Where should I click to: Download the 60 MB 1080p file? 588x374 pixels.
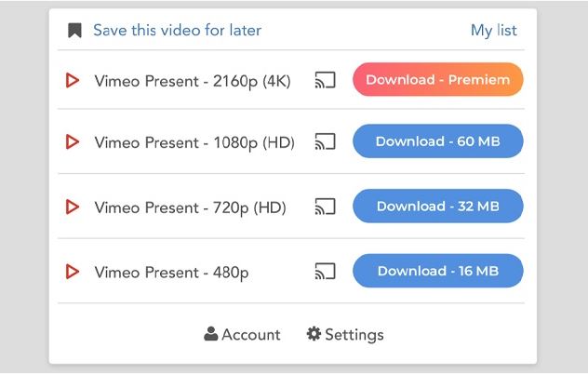coord(437,141)
